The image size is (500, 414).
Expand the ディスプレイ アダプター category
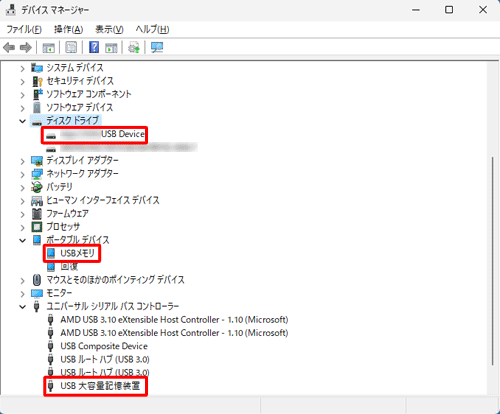pyautogui.click(x=22, y=161)
